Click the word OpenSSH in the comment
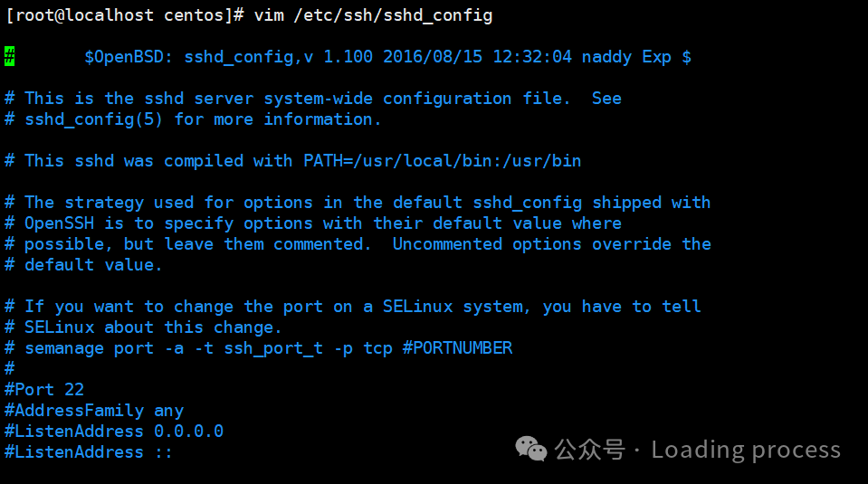This screenshot has width=868, height=484. (x=59, y=223)
